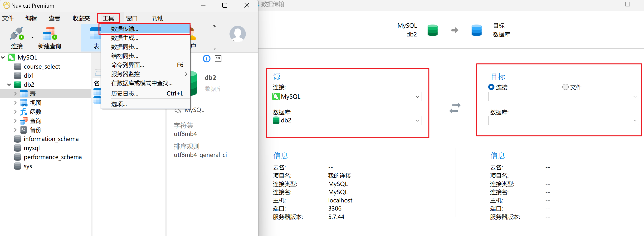
Task: Select the mysql database in tree
Action: (x=31, y=148)
